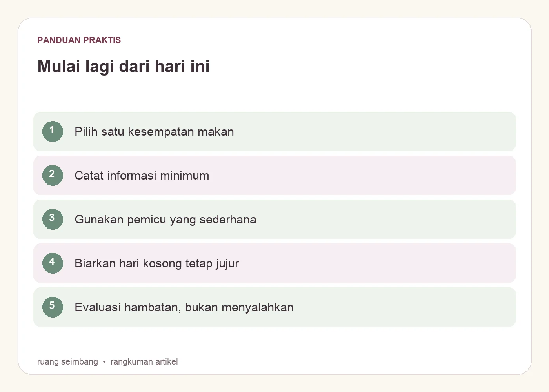This screenshot has width=549, height=392.
Task: Select "Biarkan hari kosong tetap jujur" text
Action: (x=156, y=263)
